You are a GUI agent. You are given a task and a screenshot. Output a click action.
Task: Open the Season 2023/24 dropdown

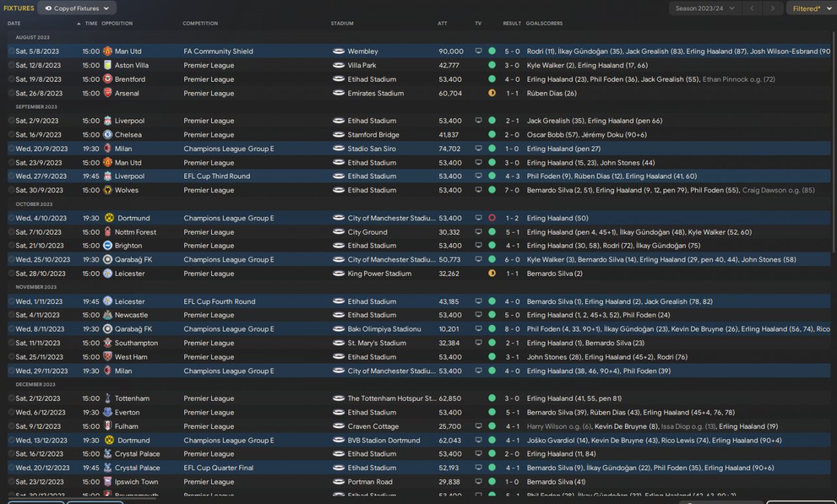pos(705,8)
